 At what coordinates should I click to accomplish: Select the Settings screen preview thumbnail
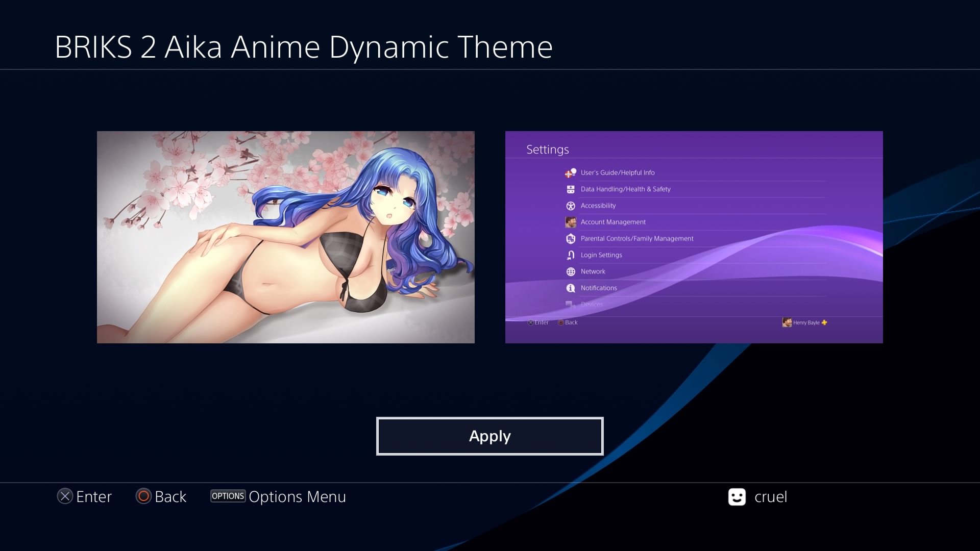point(694,237)
